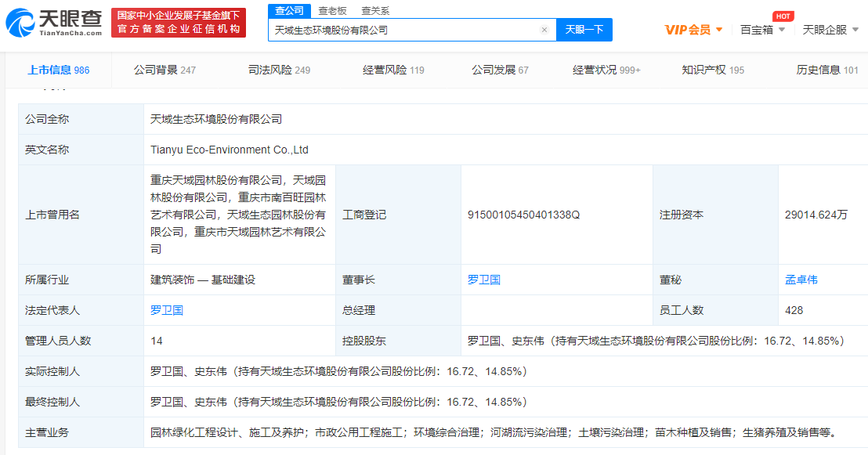Select industry value 建筑装饰 — 基础建设
Screen dimensions: 868x455
tap(203, 280)
